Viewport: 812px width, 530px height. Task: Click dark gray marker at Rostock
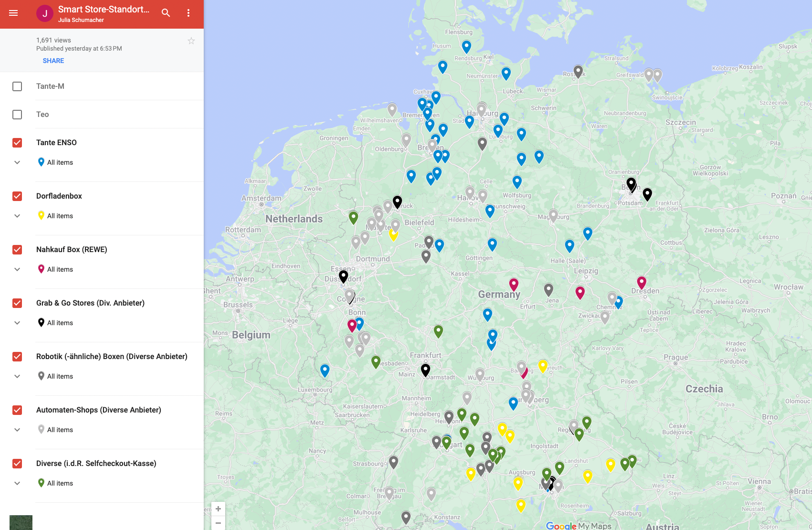(578, 72)
